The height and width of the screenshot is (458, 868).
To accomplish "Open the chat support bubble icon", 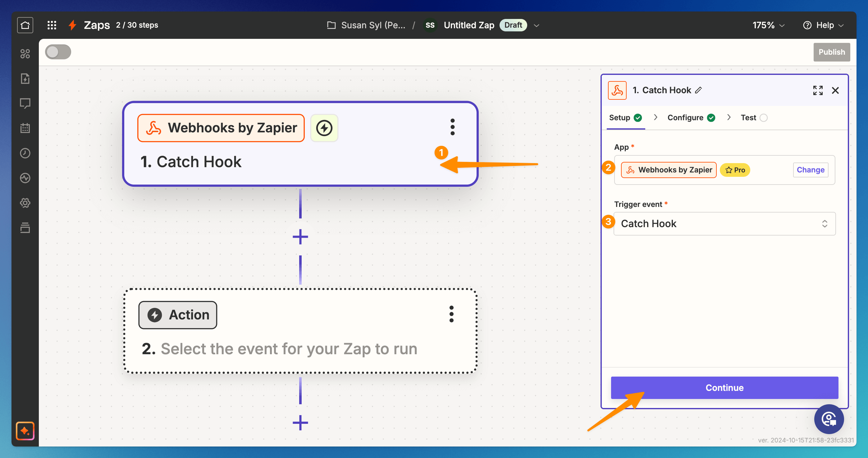I will click(829, 419).
